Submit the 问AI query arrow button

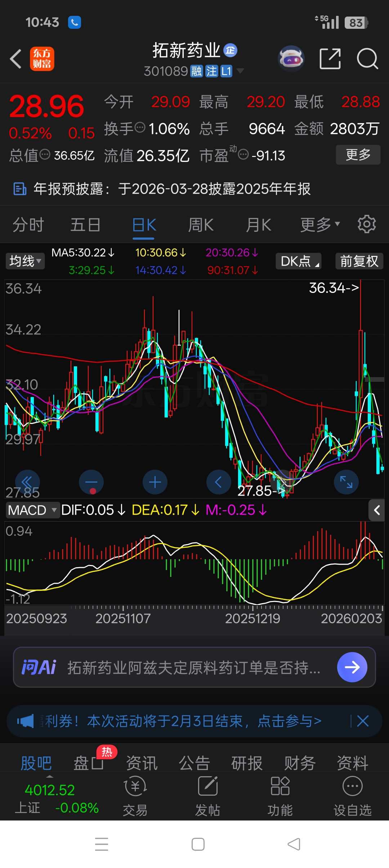pos(352,667)
